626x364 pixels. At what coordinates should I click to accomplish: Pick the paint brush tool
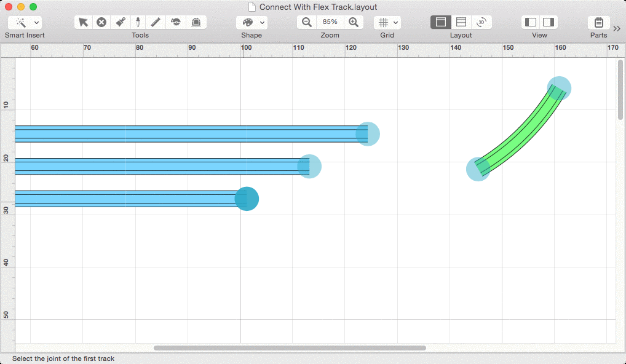121,22
